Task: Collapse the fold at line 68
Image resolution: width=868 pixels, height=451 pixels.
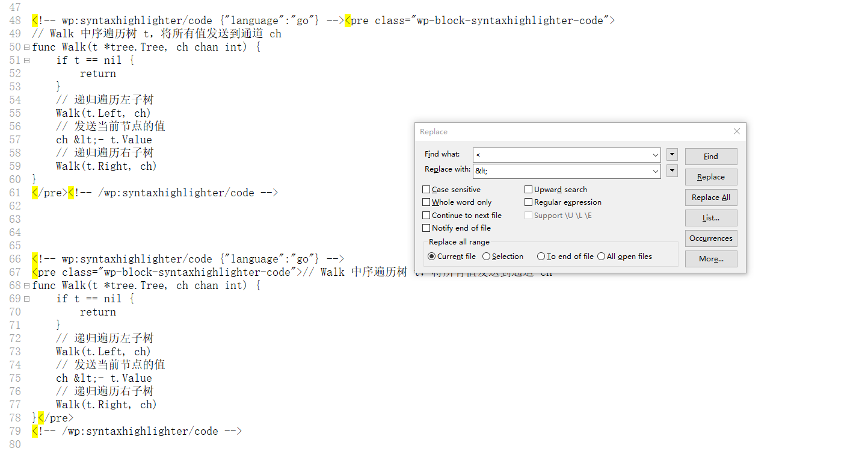Action: (x=26, y=285)
